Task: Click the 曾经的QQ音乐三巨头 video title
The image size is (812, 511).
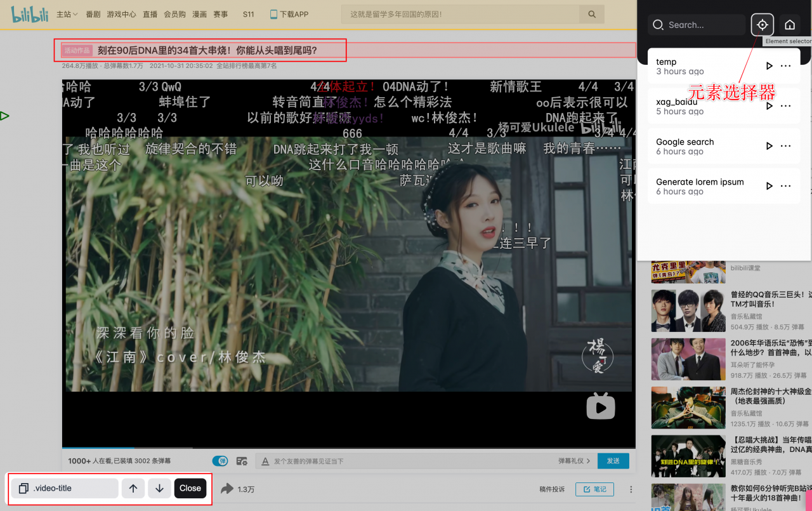Action: pyautogui.click(x=771, y=300)
